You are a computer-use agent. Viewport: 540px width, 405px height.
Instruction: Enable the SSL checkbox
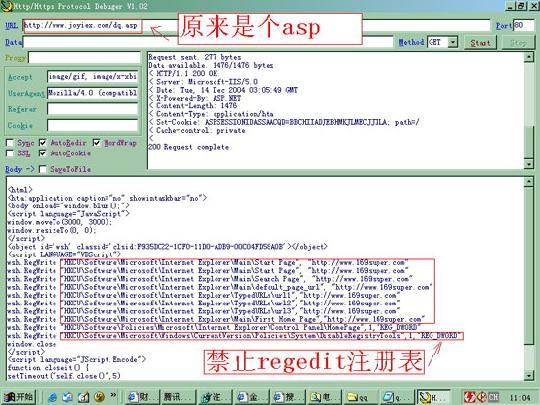10,153
